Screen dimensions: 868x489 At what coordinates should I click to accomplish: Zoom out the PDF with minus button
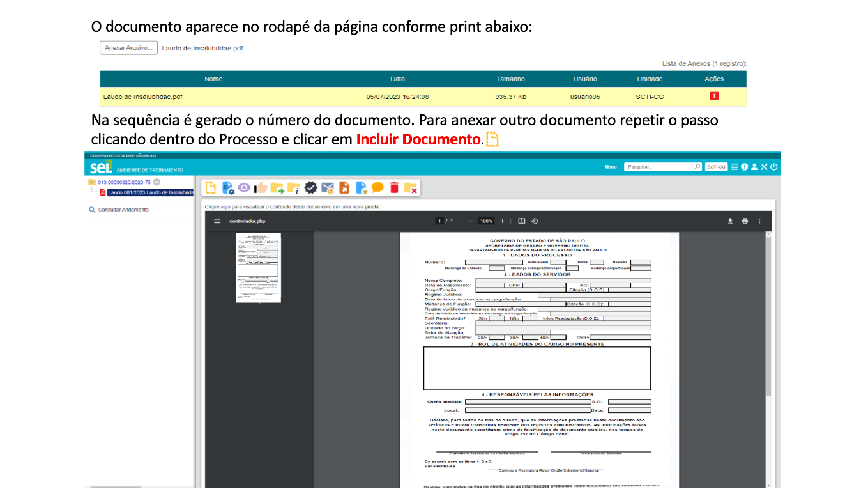(x=470, y=221)
